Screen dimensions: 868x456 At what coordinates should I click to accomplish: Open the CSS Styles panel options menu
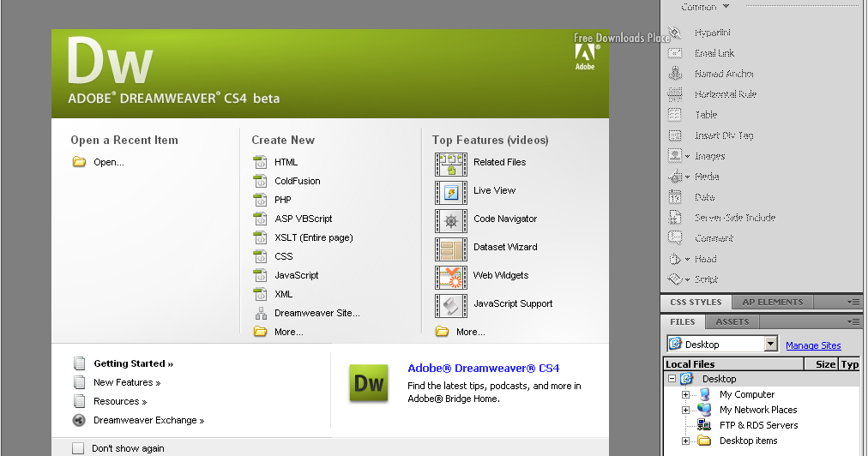coord(853,303)
